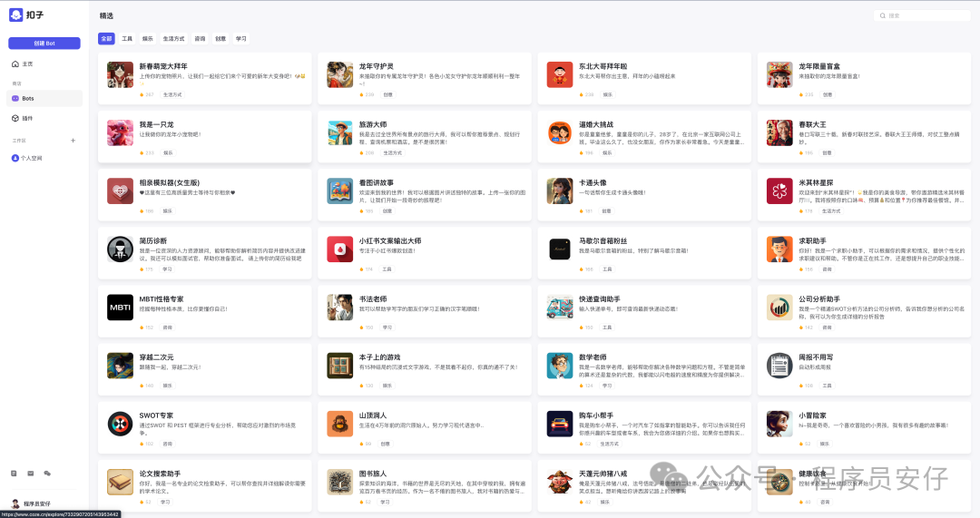Open the 逼婚大挑战 bot avatar

pyautogui.click(x=560, y=132)
